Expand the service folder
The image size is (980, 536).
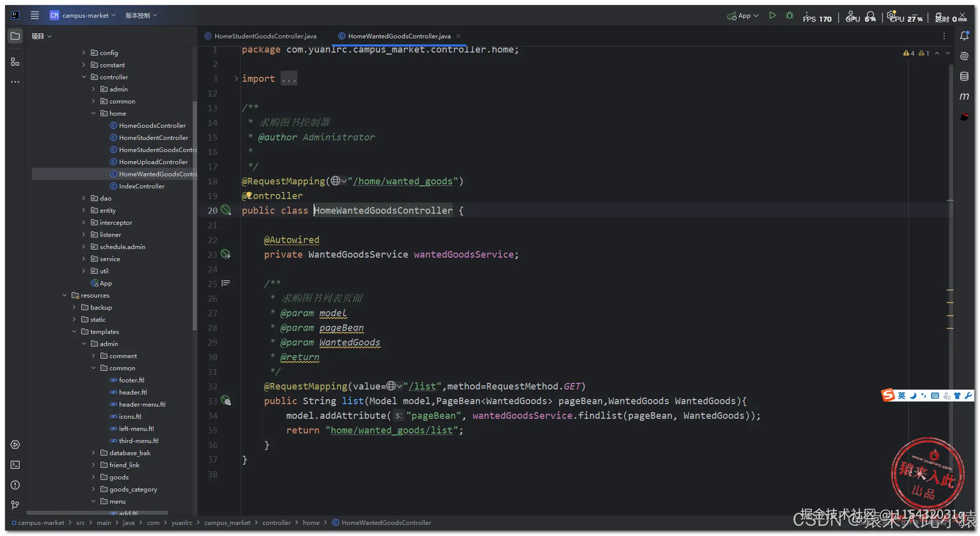pyautogui.click(x=84, y=259)
